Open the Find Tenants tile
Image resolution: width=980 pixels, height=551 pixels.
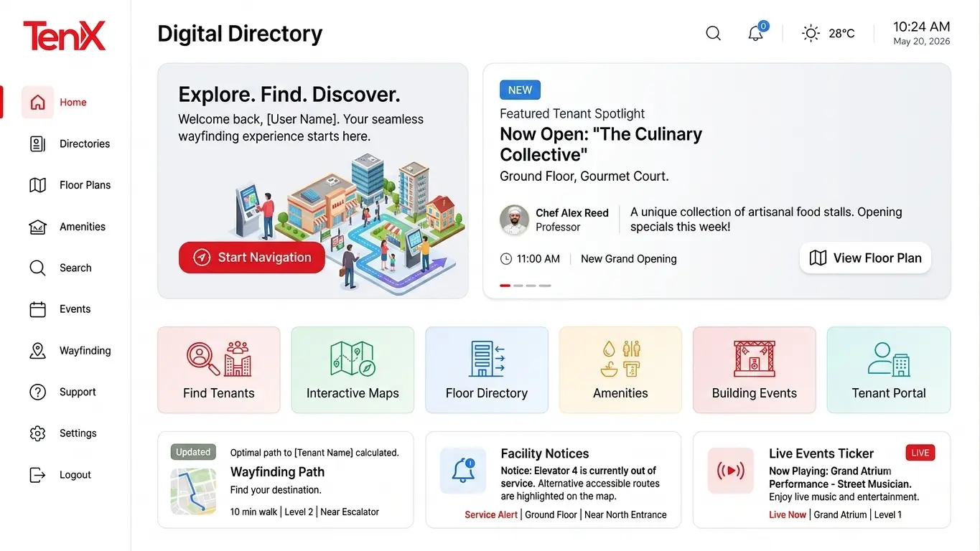219,370
